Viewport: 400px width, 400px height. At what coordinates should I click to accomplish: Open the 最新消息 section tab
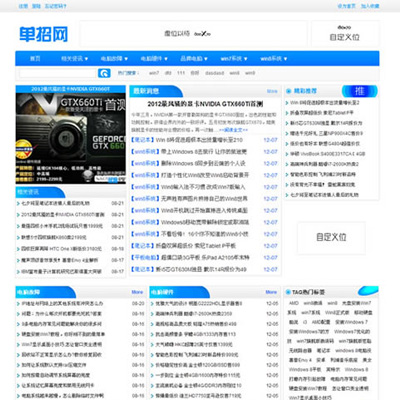pyautogui.click(x=146, y=91)
